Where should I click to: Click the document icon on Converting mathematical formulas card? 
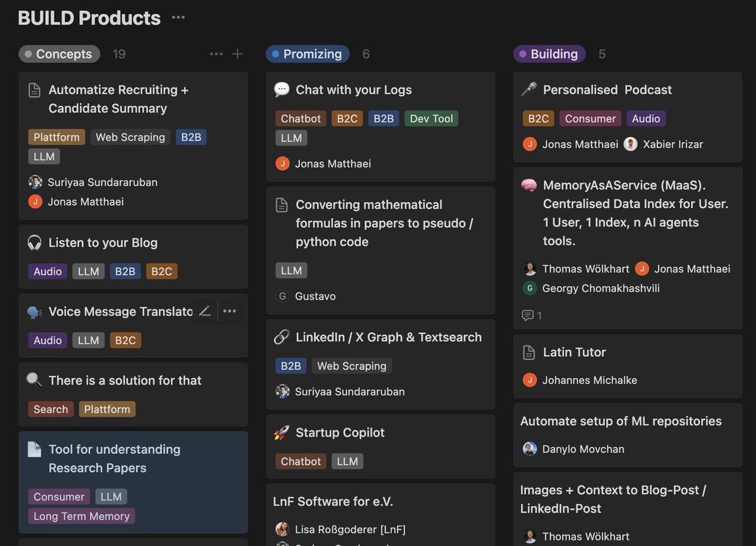coord(282,204)
